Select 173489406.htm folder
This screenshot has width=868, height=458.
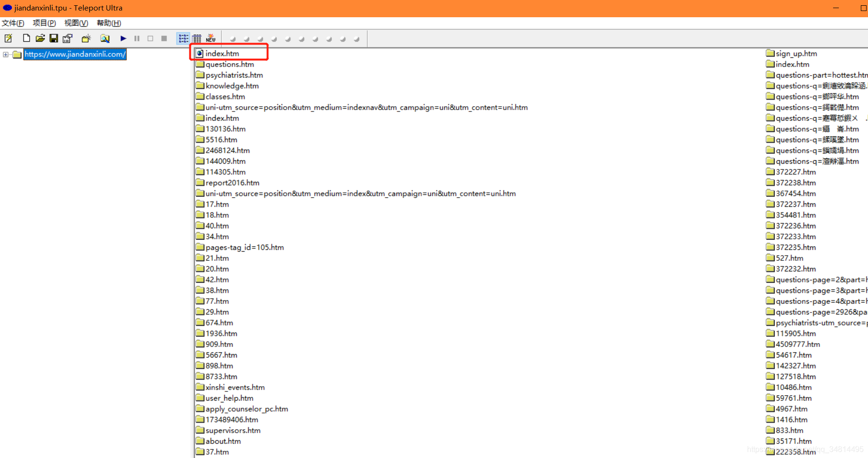coord(232,420)
